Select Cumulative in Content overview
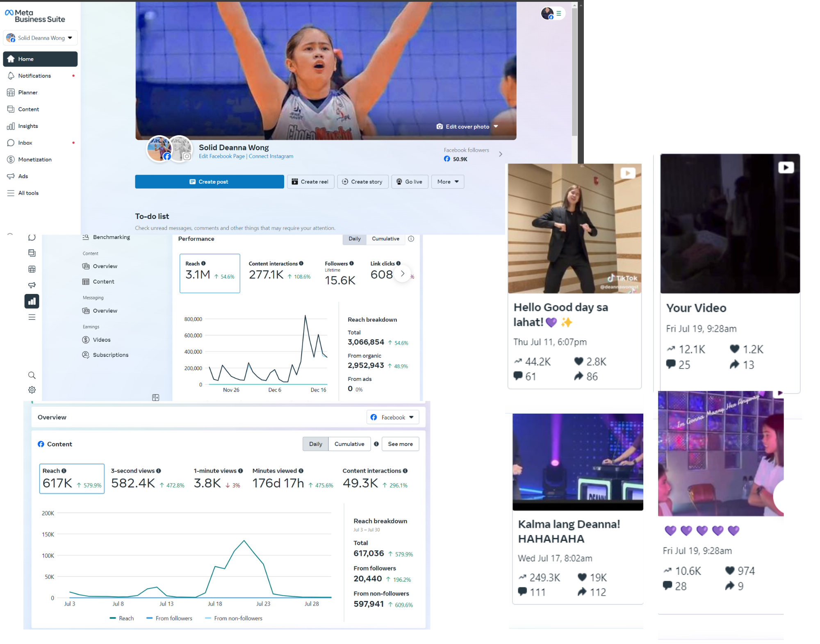Image resolution: width=820 pixels, height=644 pixels. [349, 444]
